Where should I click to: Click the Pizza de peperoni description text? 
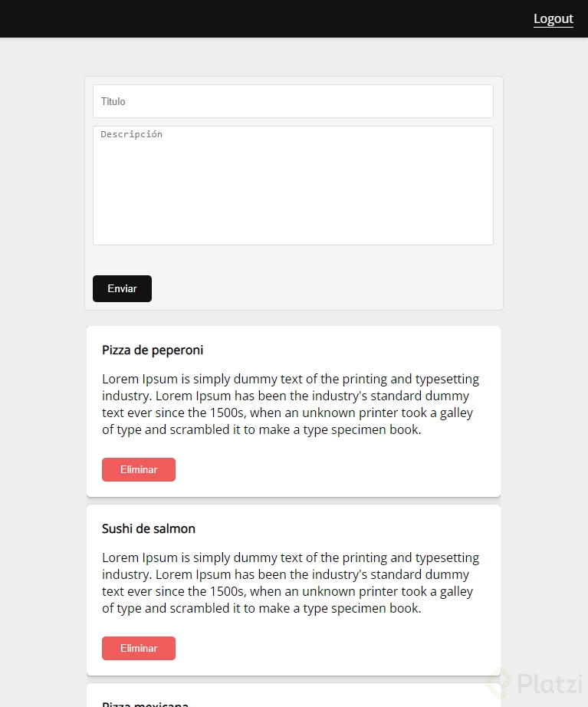(291, 404)
